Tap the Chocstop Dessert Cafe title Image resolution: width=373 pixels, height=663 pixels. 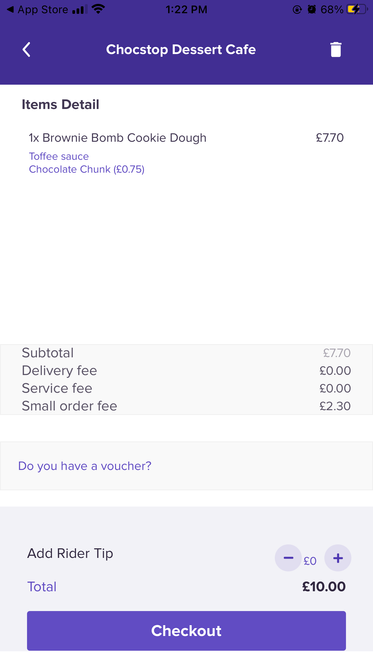pos(181,49)
